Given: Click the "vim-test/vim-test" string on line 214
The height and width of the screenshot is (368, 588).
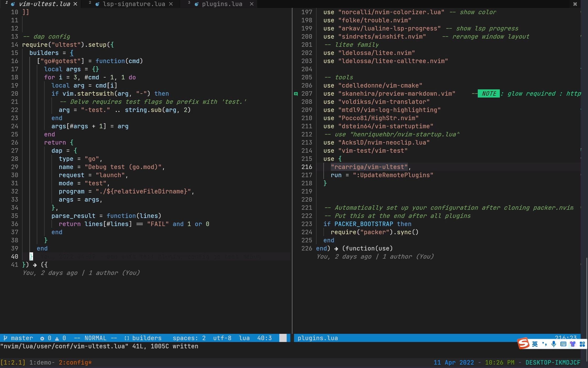Looking at the screenshot, I should click(x=373, y=151).
